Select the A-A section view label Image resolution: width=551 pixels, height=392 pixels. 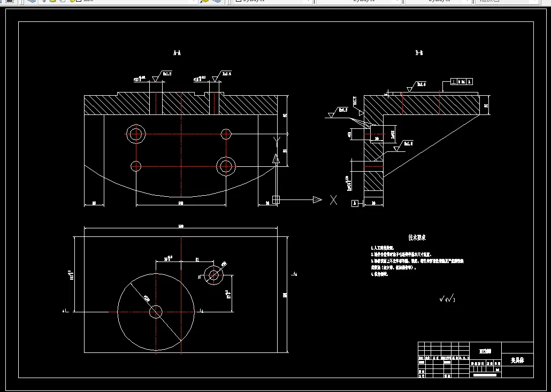pyautogui.click(x=177, y=53)
